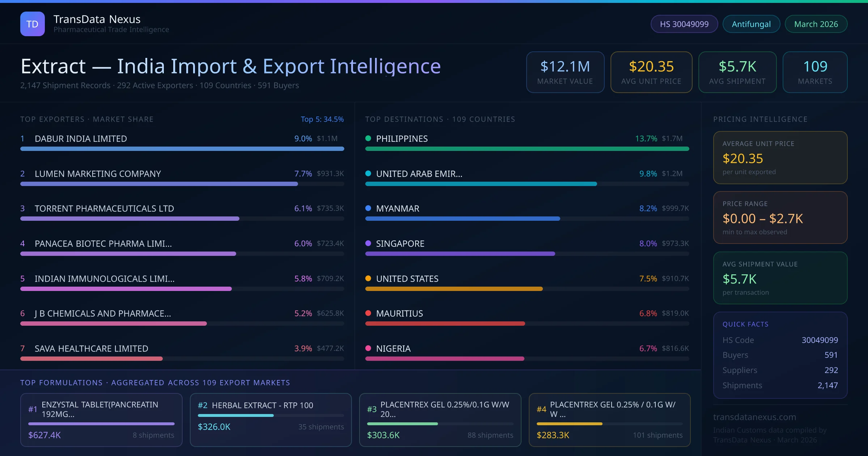Click the blue Myanmar dot marker
The image size is (868, 456).
coord(368,208)
